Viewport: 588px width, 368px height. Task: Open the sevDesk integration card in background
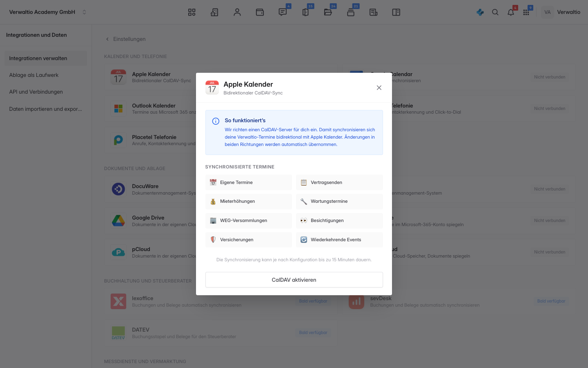pyautogui.click(x=459, y=301)
